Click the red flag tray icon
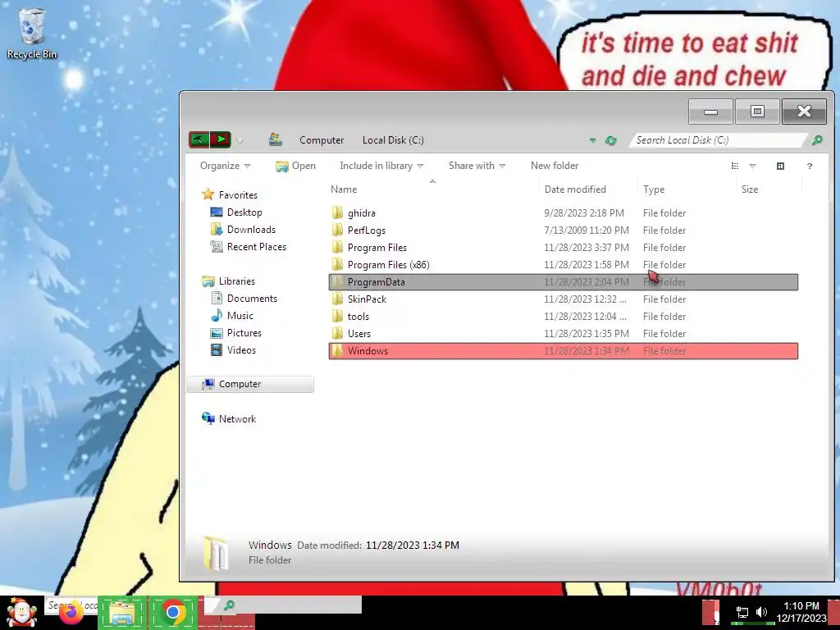840x630 pixels. click(711, 612)
